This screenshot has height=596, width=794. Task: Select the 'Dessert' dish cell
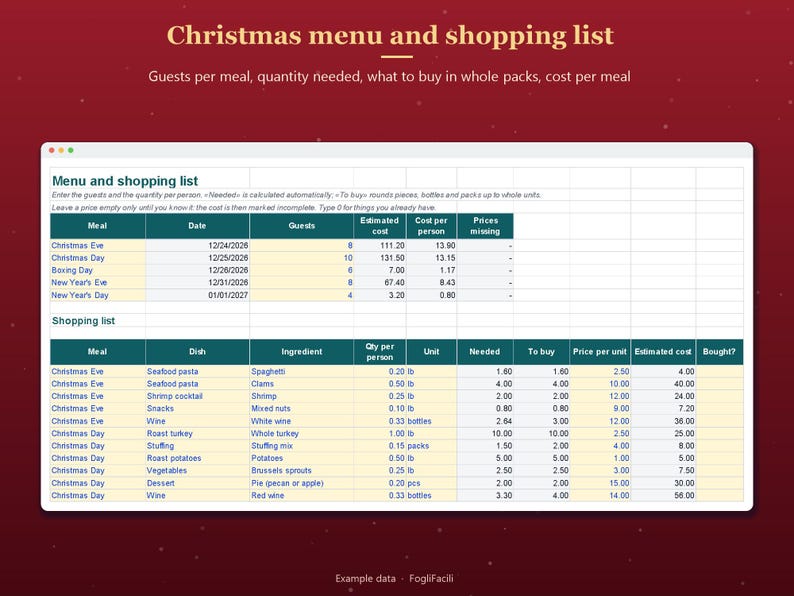point(197,483)
